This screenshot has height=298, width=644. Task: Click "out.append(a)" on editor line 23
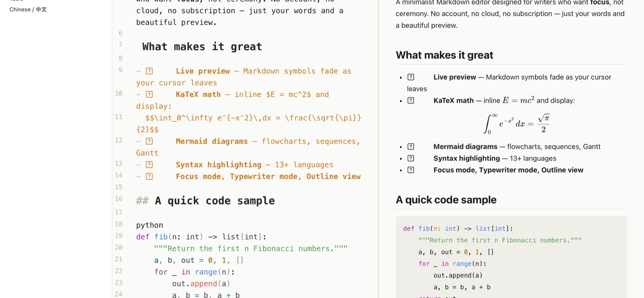click(x=201, y=284)
